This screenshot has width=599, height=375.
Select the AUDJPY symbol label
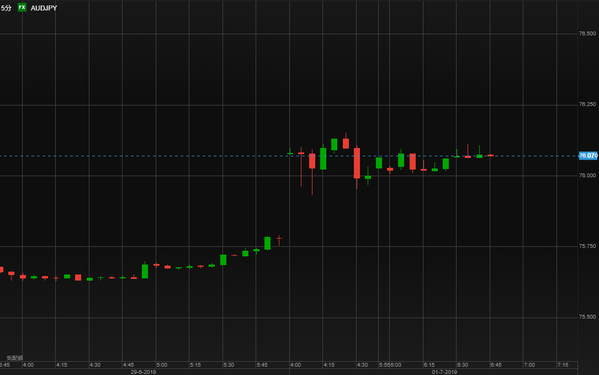click(44, 8)
